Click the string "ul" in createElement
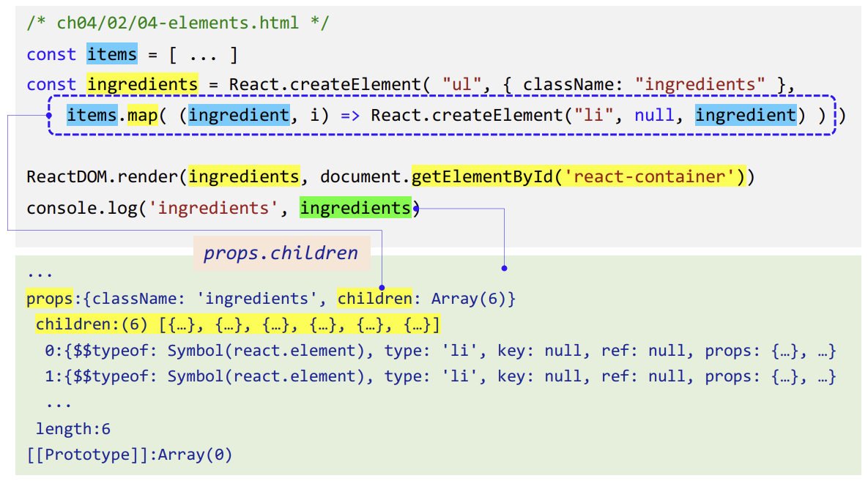Image resolution: width=868 pixels, height=481 pixels. tap(461, 84)
